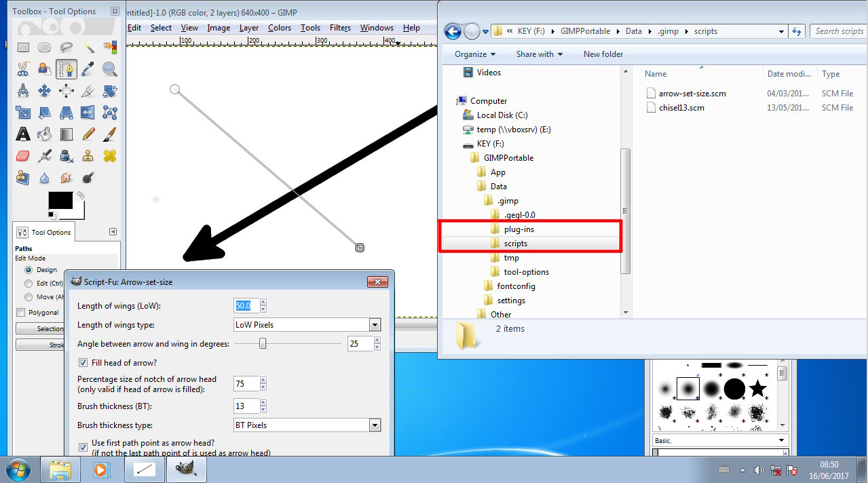Open the Layer menu in GIMP

coord(249,28)
